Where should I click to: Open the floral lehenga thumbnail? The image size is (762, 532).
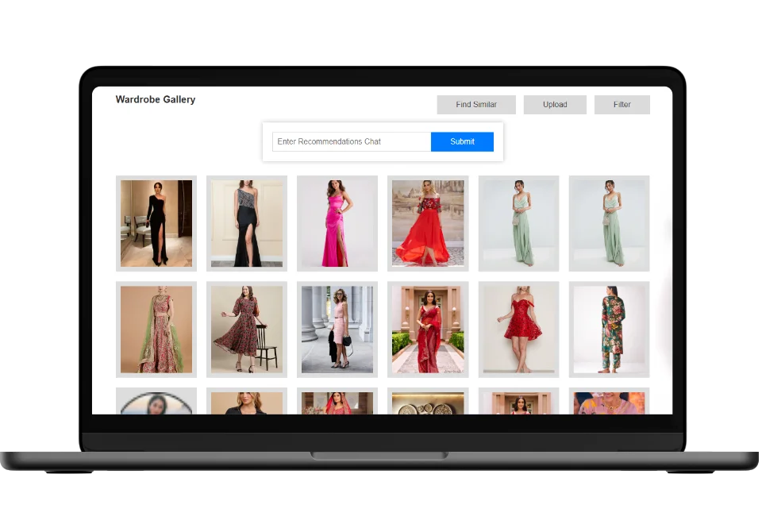click(156, 329)
